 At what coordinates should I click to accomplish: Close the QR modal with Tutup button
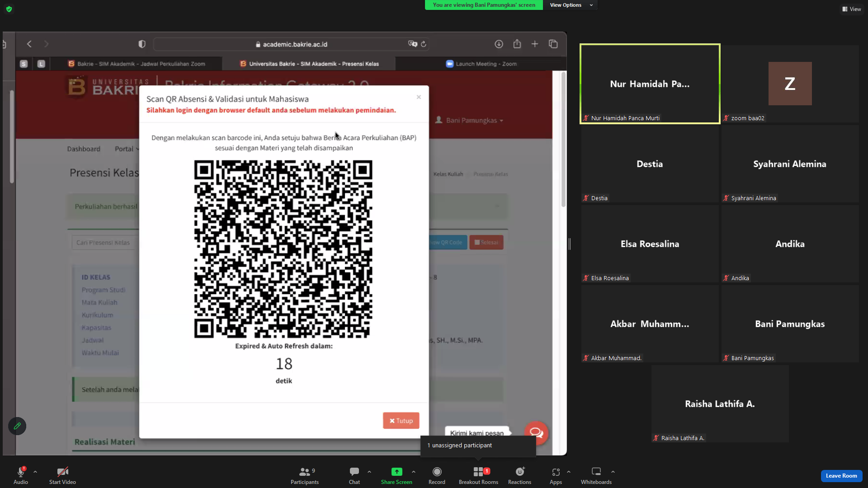point(401,421)
